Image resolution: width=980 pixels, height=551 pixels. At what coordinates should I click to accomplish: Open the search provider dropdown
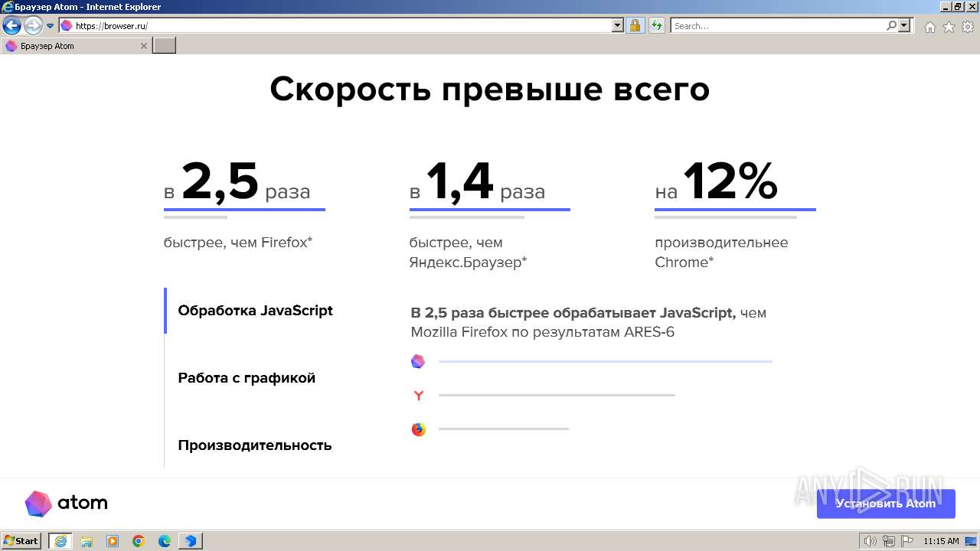(x=905, y=25)
